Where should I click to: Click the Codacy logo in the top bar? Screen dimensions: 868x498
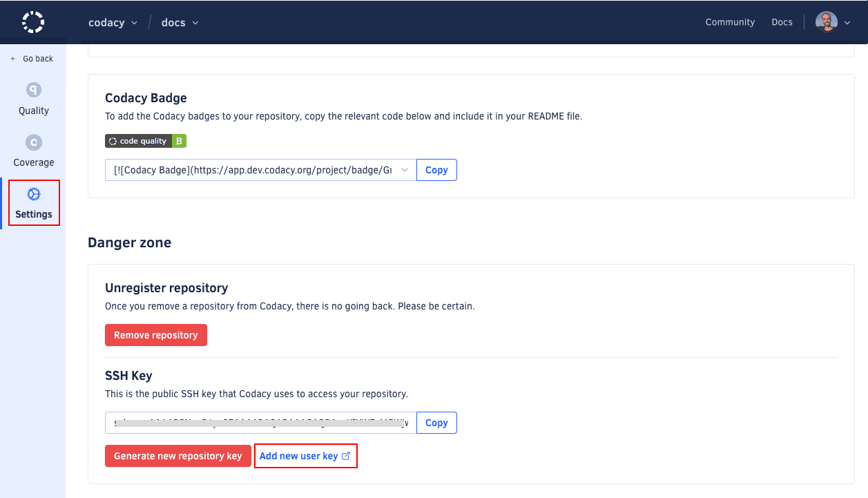[32, 21]
